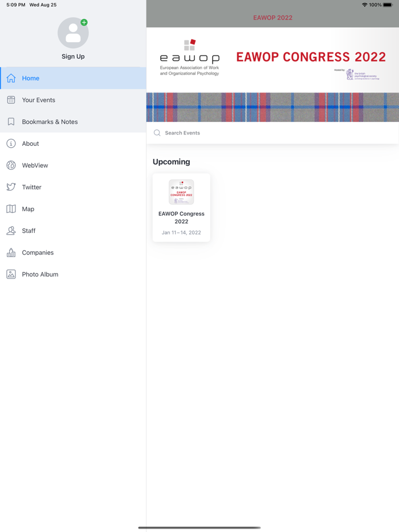The height and width of the screenshot is (532, 399).
Task: Click the Photo Album picture icon
Action: click(11, 274)
